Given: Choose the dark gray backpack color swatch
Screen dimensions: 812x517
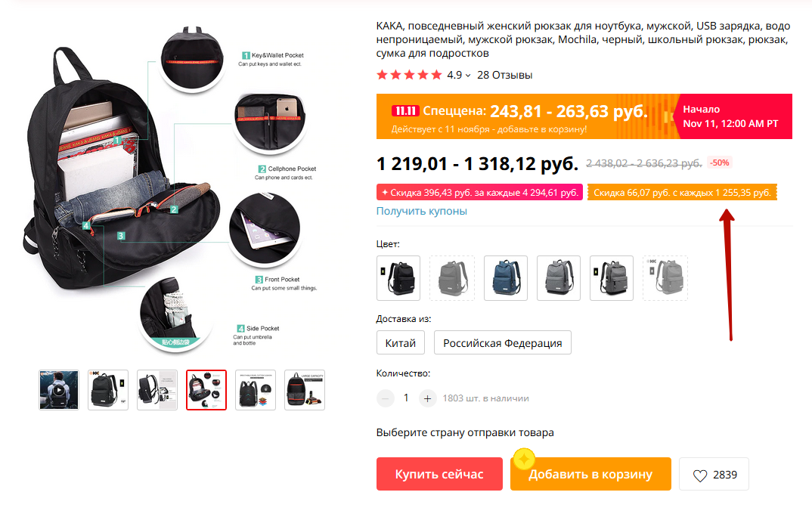Looking at the screenshot, I should 558,278.
